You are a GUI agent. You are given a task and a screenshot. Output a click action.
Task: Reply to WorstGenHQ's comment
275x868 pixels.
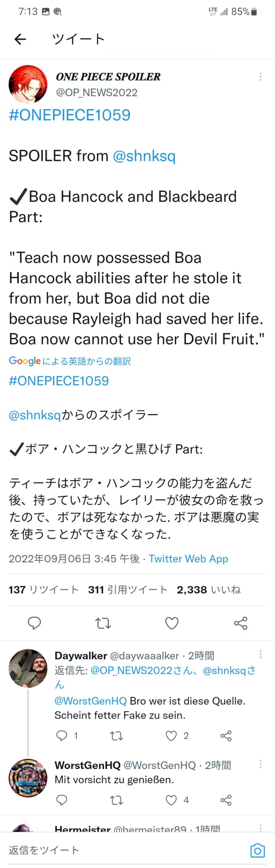62,800
